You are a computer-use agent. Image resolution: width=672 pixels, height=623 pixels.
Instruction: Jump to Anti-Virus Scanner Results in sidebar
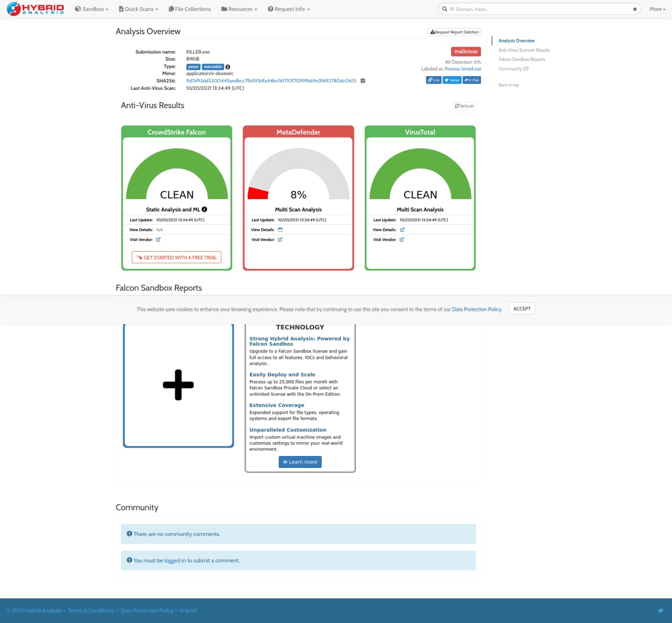click(x=524, y=50)
